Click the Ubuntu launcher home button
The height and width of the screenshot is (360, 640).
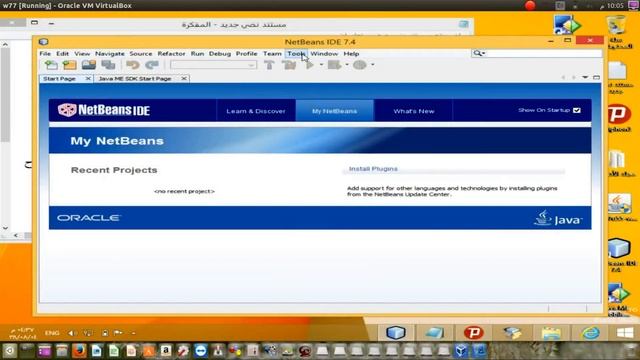point(9,351)
